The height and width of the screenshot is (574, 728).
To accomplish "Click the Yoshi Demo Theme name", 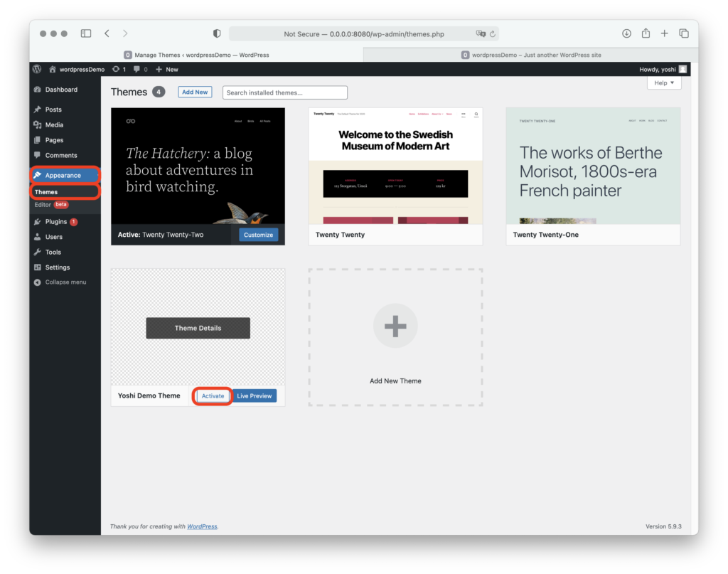I will [x=149, y=396].
